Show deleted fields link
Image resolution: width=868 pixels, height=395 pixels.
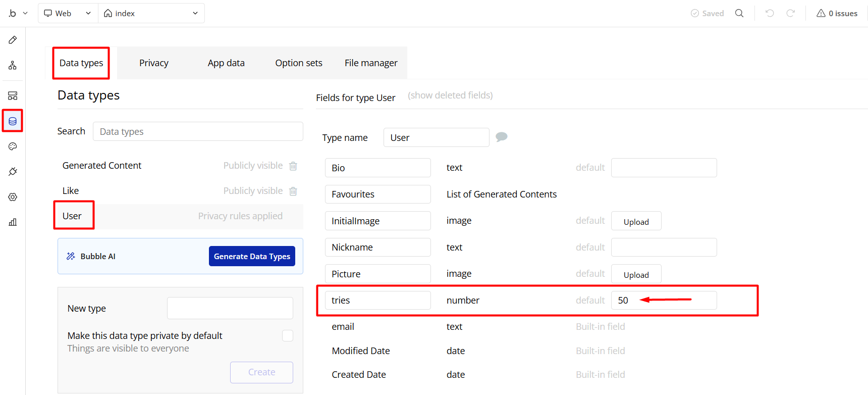pyautogui.click(x=450, y=95)
